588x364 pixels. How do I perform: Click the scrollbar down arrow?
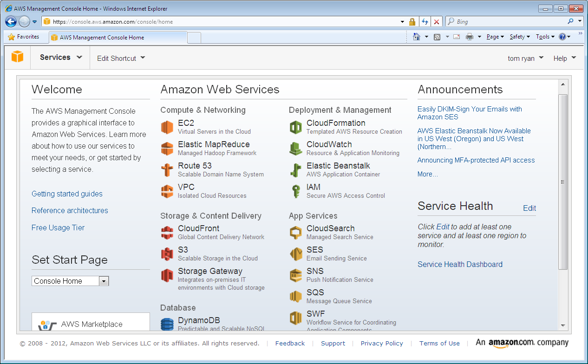[x=562, y=325]
